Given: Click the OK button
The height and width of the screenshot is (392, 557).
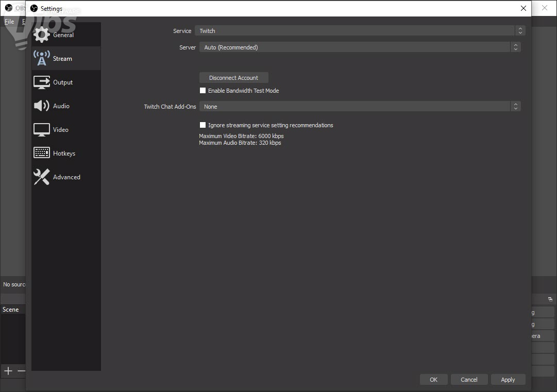Looking at the screenshot, I should (433, 380).
